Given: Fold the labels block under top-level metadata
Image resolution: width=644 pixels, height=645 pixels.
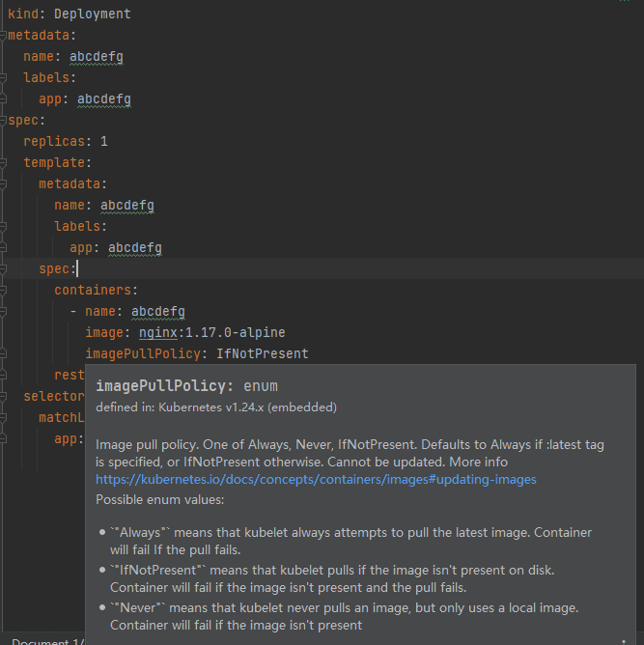Looking at the screenshot, I should point(3,78).
